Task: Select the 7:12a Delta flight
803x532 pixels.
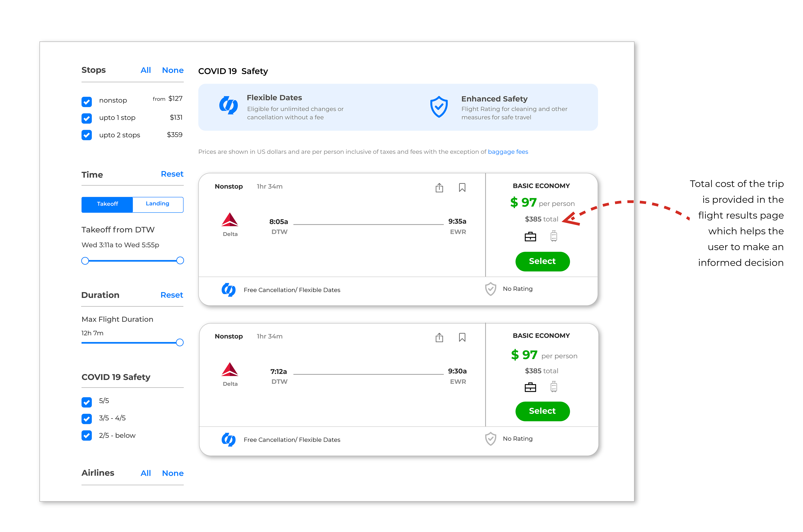Action: pyautogui.click(x=542, y=411)
